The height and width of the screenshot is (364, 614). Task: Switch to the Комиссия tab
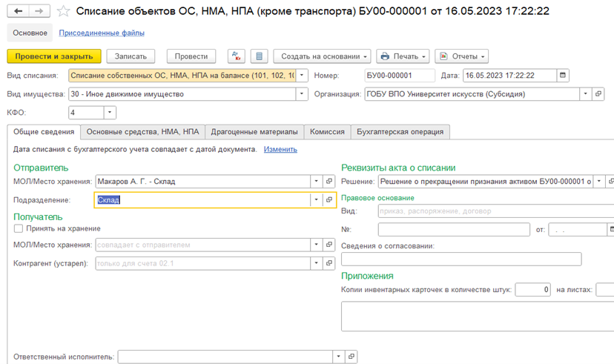point(327,132)
